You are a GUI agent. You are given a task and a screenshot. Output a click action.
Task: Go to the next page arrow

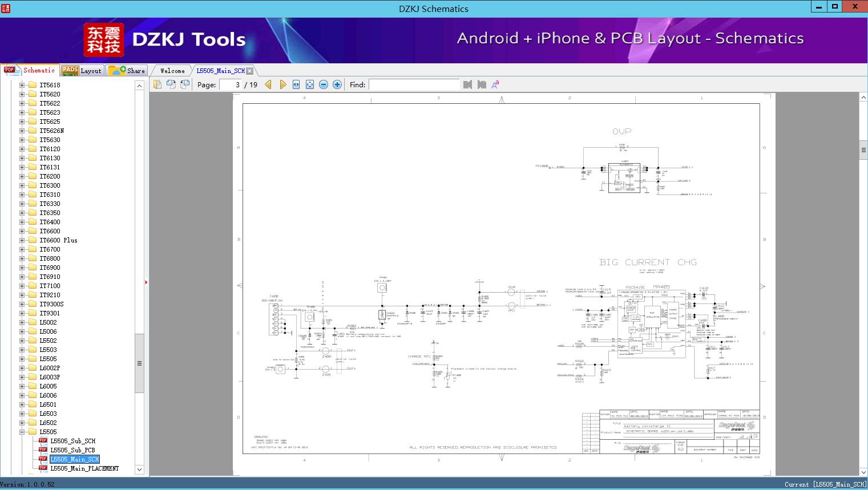[282, 84]
